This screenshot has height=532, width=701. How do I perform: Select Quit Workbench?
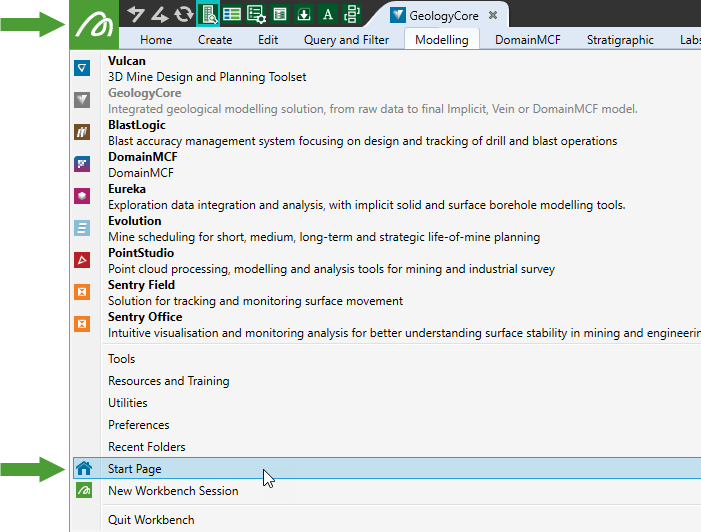(386, 519)
